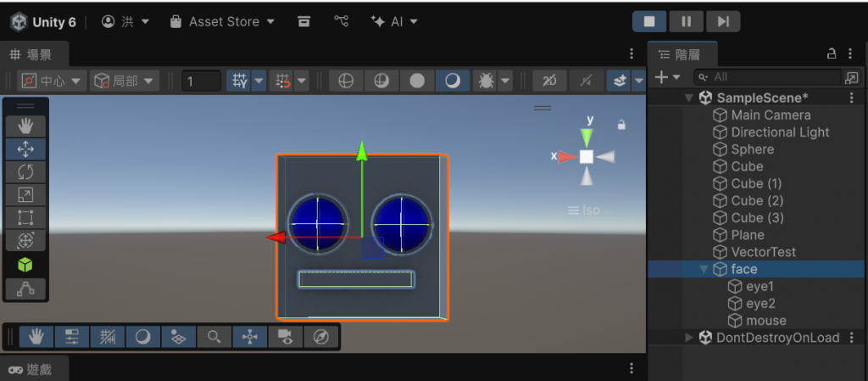Screen dimensions: 868x381
Task: Open the Asset Store dropdown
Action: [223, 21]
